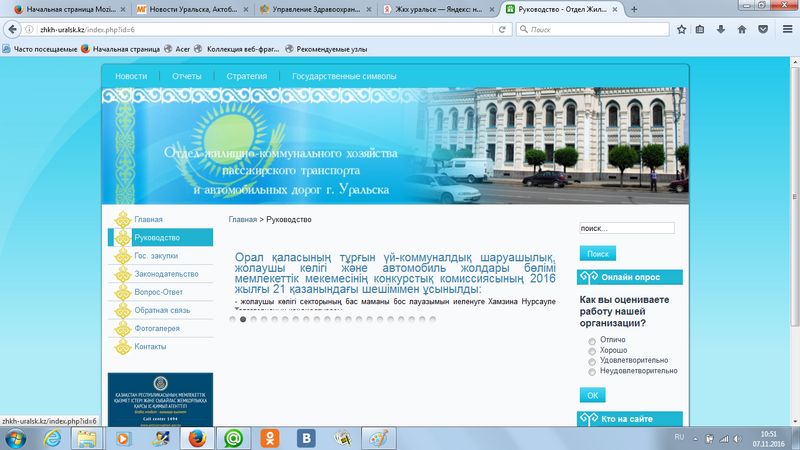Open the bookmarks library icon
The image size is (800, 450).
(700, 30)
